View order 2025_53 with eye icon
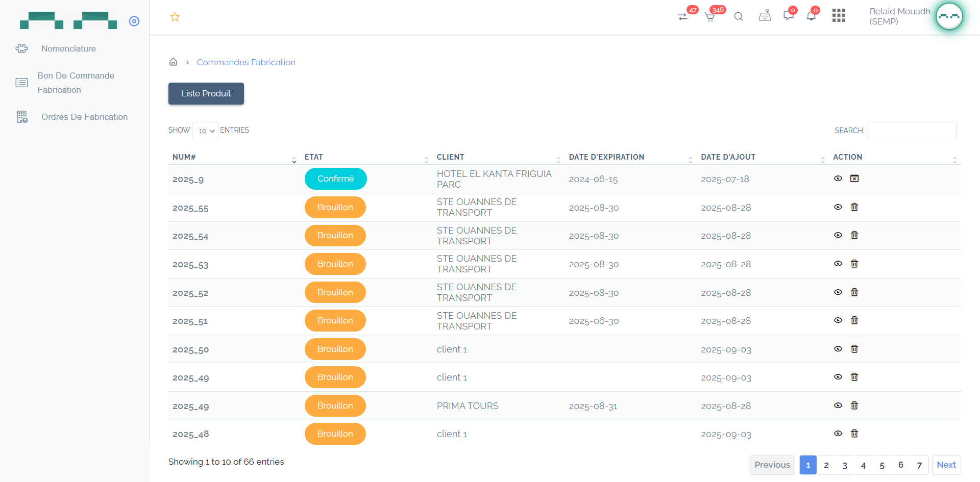The image size is (980, 482). tap(838, 264)
